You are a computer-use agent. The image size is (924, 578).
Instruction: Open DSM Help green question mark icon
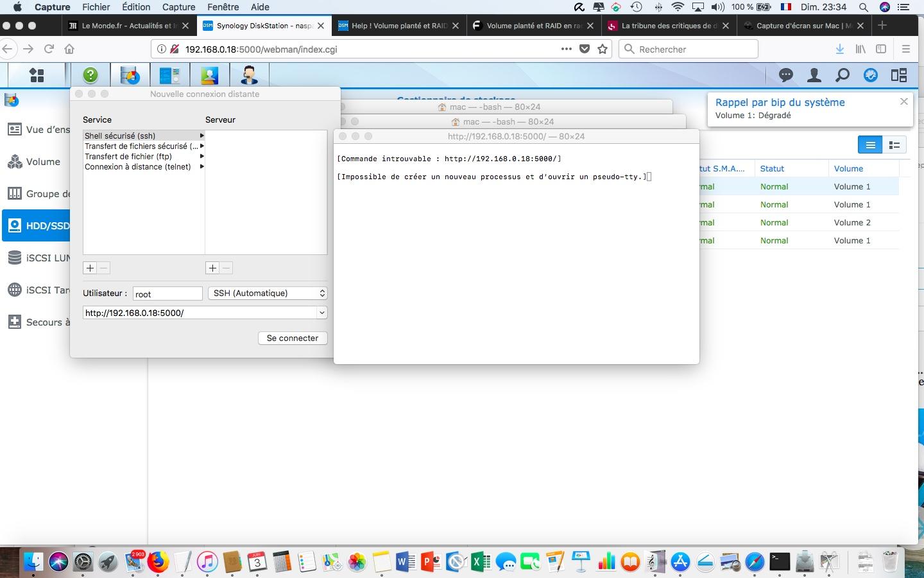pos(90,75)
